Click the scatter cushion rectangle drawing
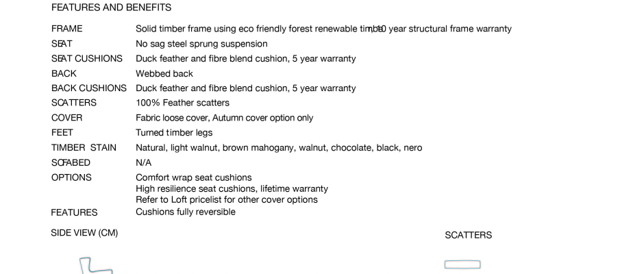Screen dimensions: 644x274 coord(462,264)
